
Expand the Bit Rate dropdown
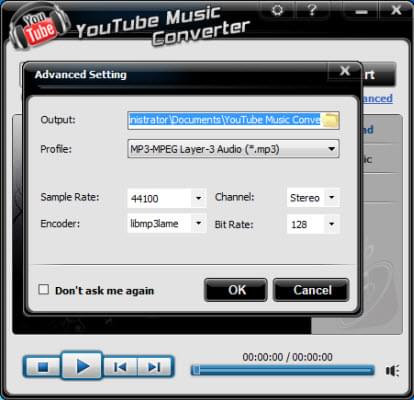(x=332, y=224)
